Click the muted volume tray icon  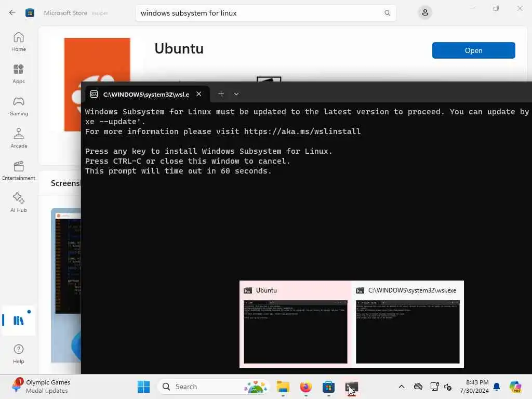(448, 387)
